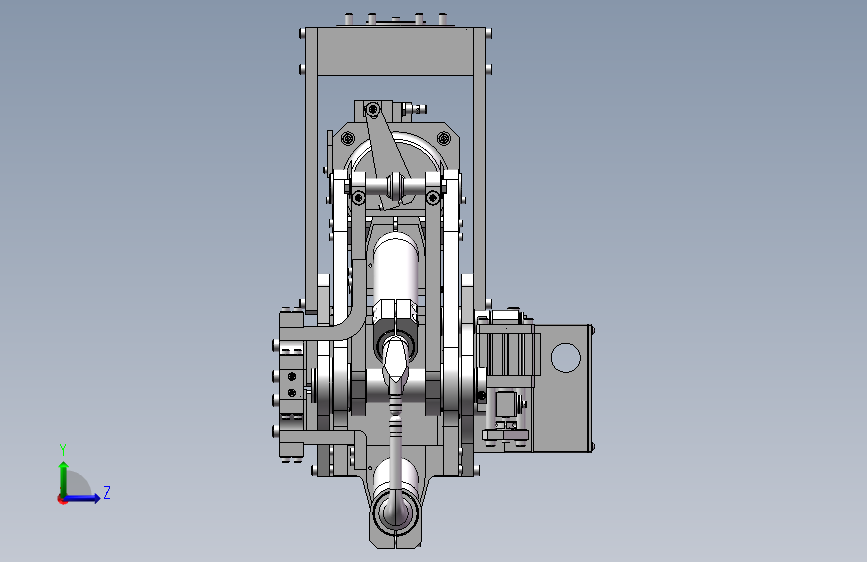This screenshot has height=562, width=867.
Task: Click the red X axis ball at the triad origin
Action: [x=62, y=499]
